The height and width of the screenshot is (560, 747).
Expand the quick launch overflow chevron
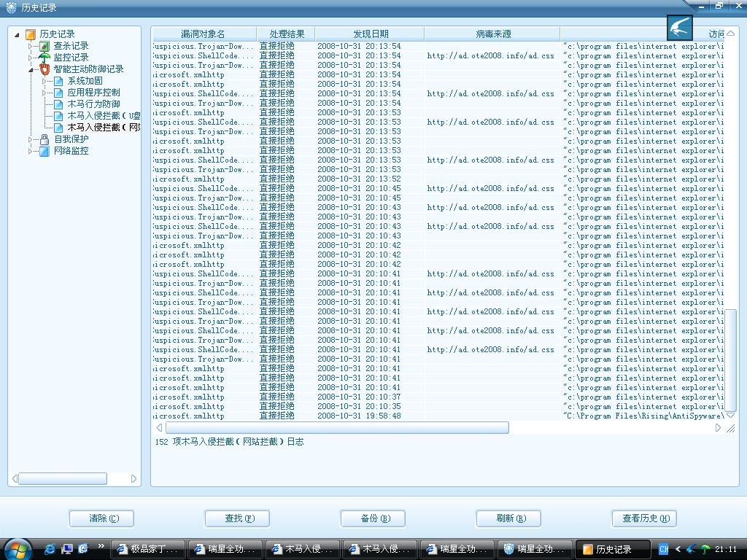tap(101, 546)
